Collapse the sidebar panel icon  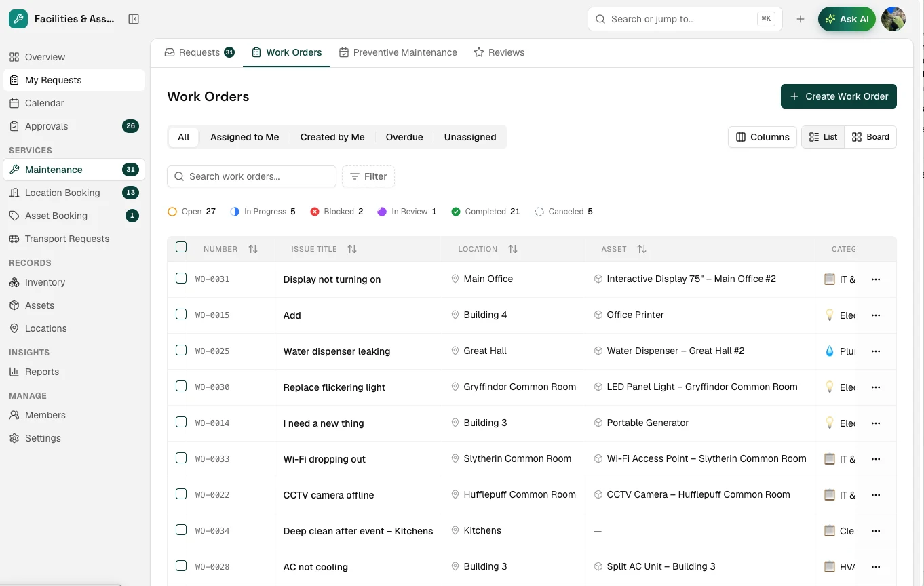coord(134,19)
